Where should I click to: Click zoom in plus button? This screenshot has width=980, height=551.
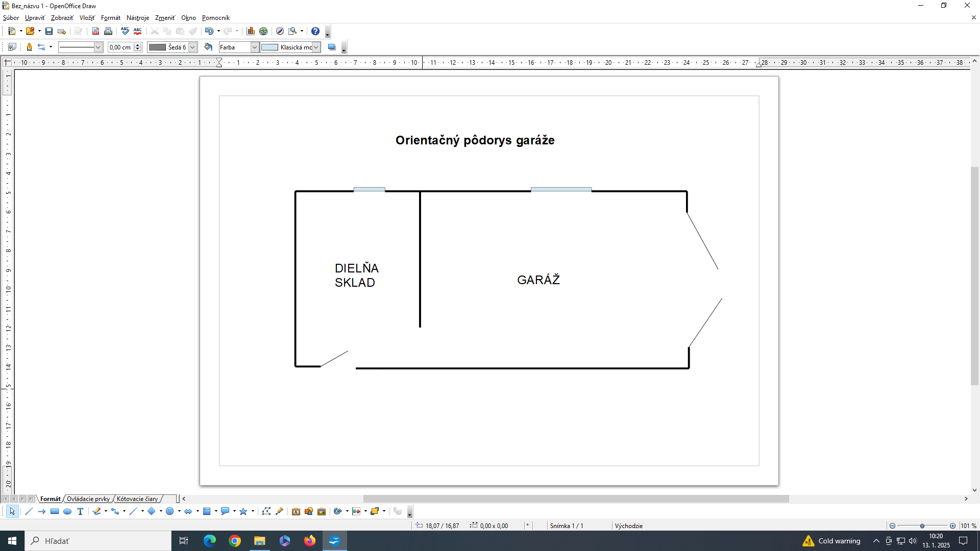pos(952,525)
